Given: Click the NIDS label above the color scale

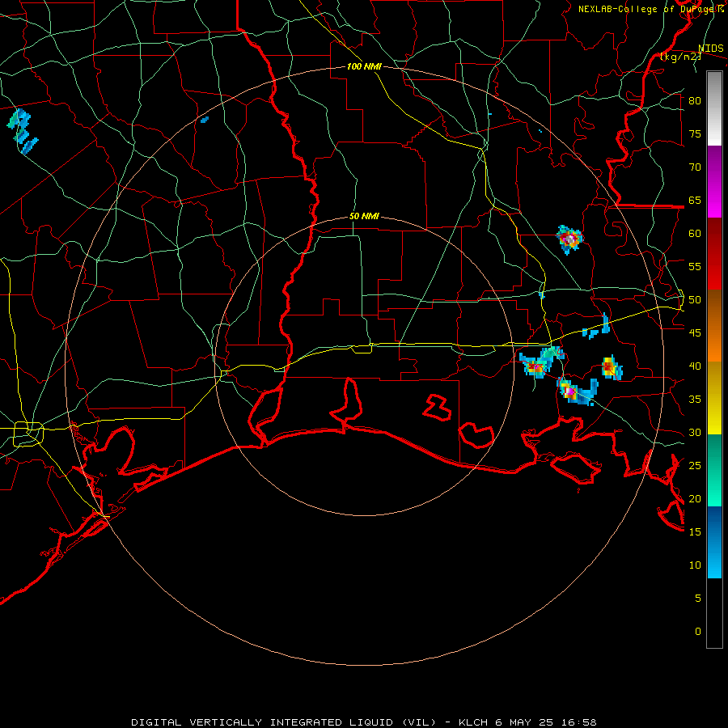Looking at the screenshot, I should pyautogui.click(x=711, y=49).
